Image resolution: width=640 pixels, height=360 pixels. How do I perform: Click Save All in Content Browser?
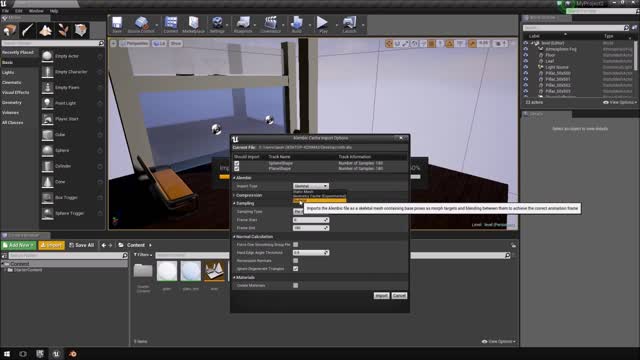click(x=82, y=245)
